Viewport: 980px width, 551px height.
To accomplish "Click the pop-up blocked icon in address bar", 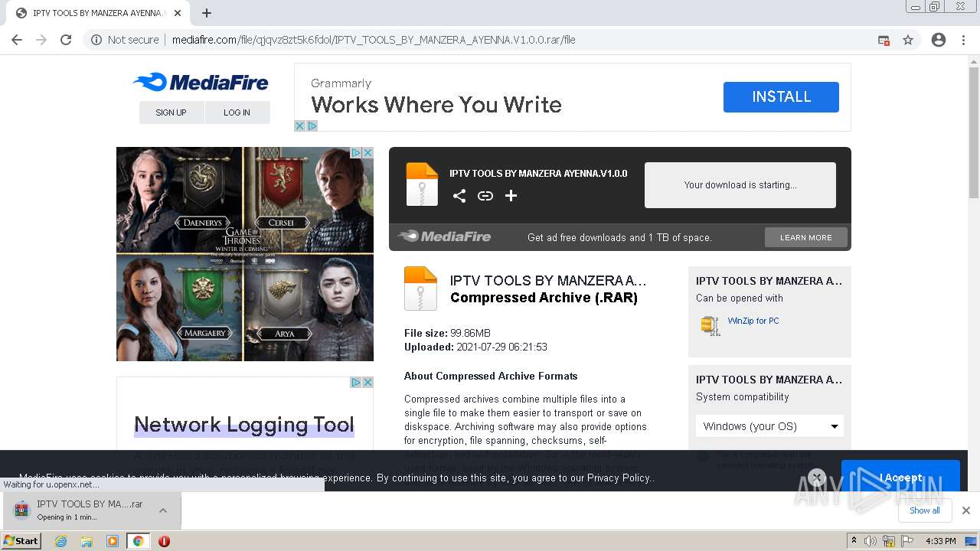I will [884, 40].
